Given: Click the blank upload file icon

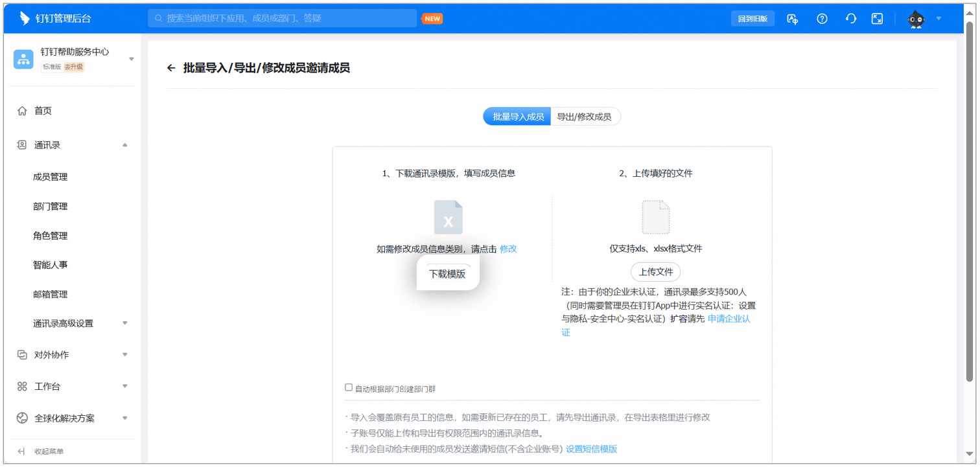Looking at the screenshot, I should [655, 217].
